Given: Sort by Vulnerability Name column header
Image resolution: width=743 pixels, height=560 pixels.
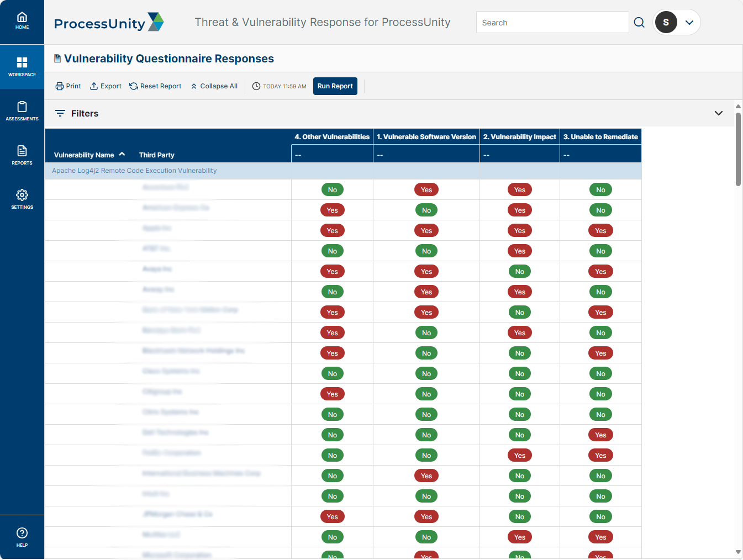Looking at the screenshot, I should (89, 155).
